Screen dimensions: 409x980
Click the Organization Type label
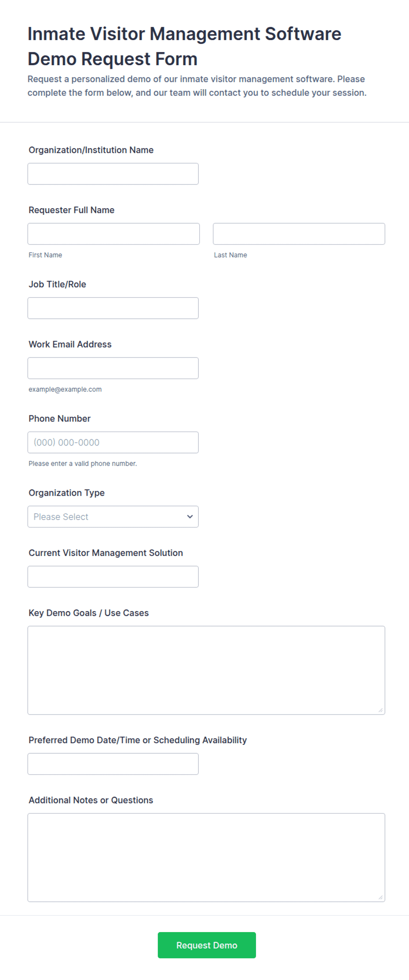(x=67, y=493)
